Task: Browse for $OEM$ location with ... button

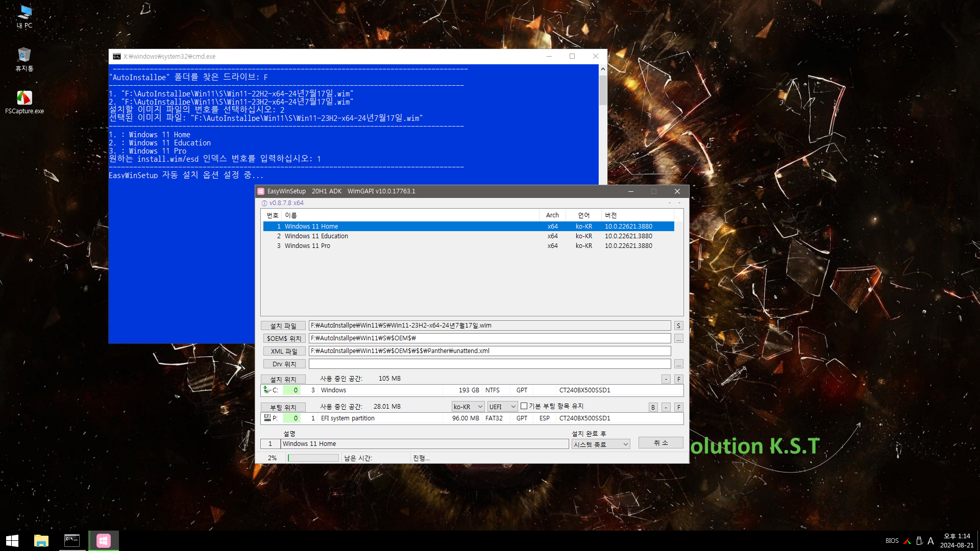Action: coord(678,338)
